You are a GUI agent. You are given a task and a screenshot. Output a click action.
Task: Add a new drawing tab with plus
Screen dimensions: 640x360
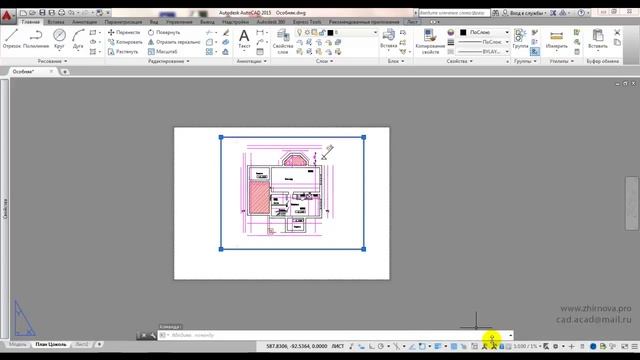[65, 72]
